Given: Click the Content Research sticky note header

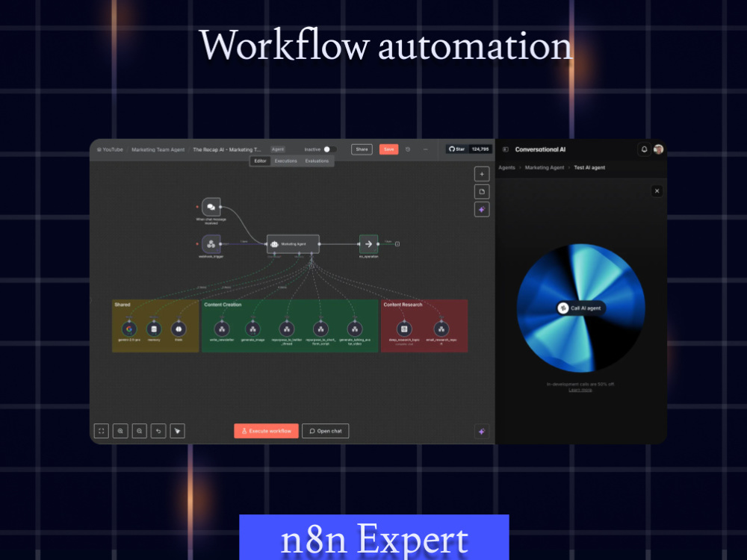Looking at the screenshot, I should tap(403, 305).
